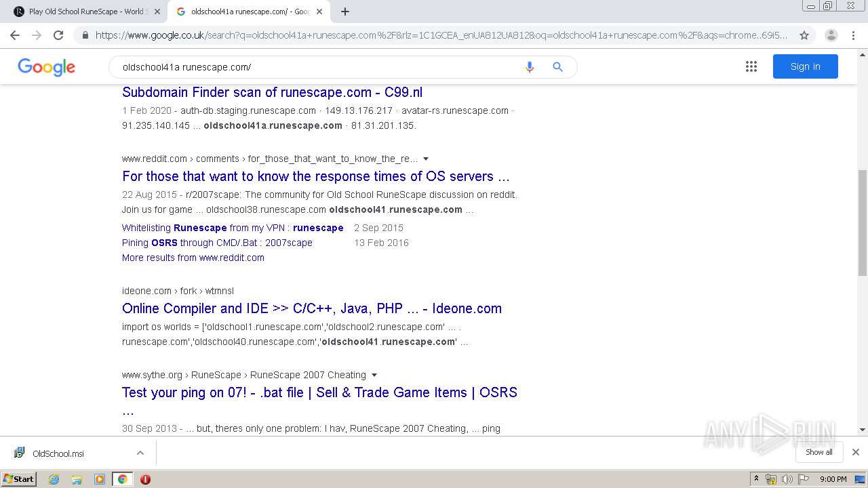
Task: Click the padlock site info icon
Action: (x=85, y=35)
